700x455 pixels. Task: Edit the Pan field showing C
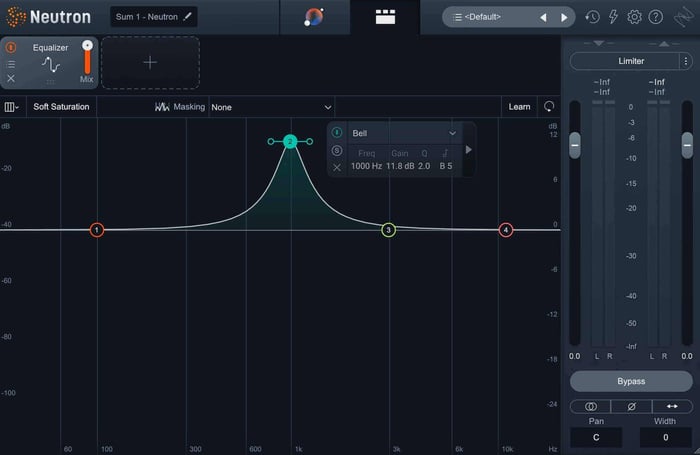click(596, 437)
